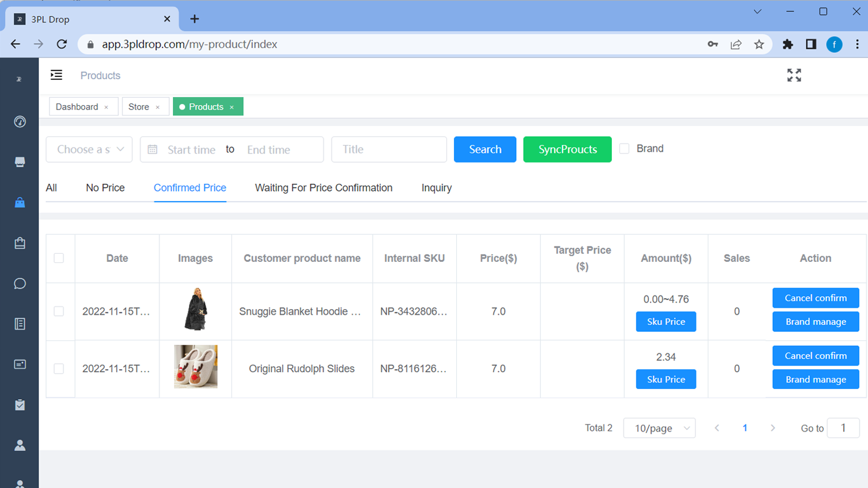Viewport: 868px width, 488px height.
Task: Click Sku Price for Original Rudolph Slides
Action: 666,380
